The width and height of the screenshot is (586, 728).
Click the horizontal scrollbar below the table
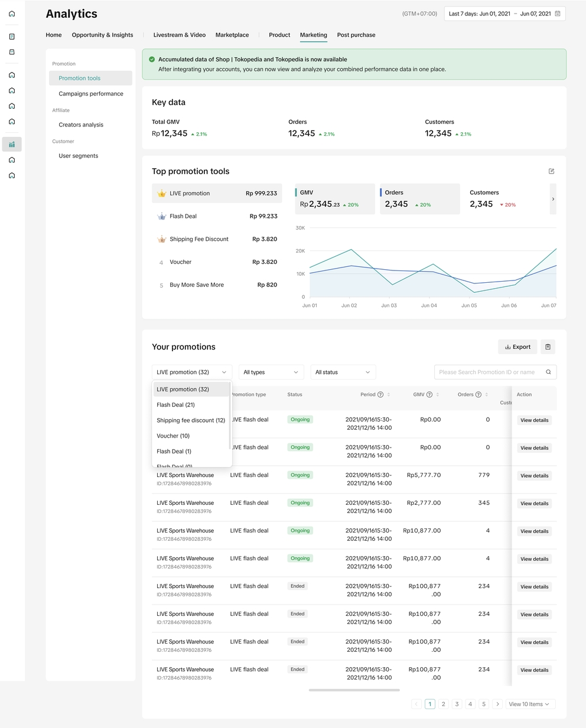(x=354, y=690)
